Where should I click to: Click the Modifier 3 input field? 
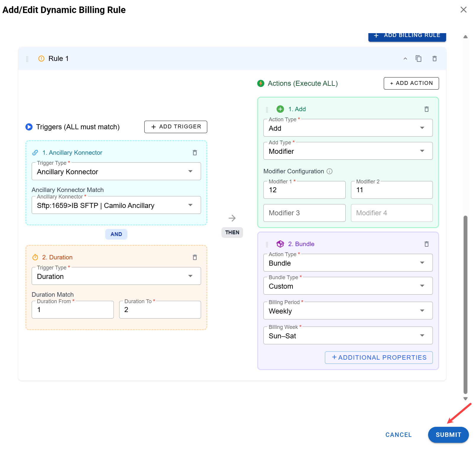[304, 213]
